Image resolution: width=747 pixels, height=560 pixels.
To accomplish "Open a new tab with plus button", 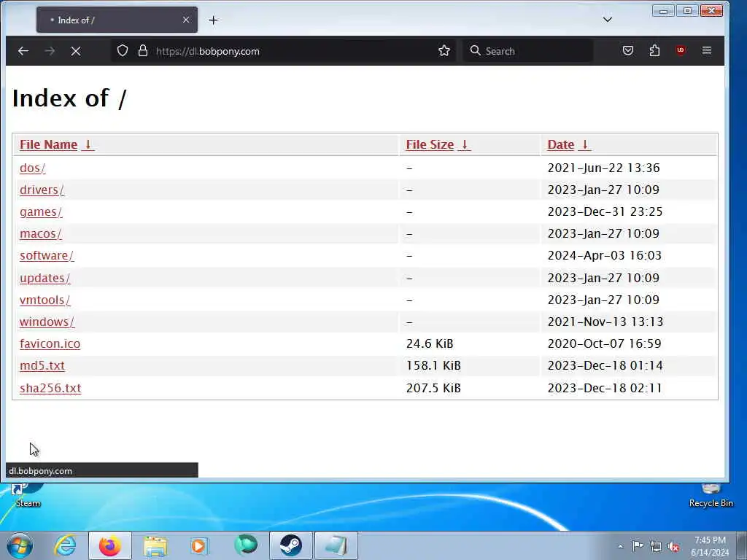I will pyautogui.click(x=214, y=20).
